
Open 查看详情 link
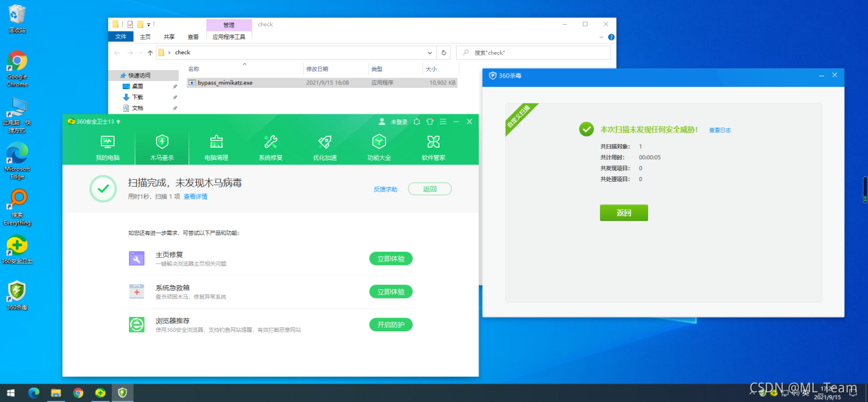(x=195, y=197)
